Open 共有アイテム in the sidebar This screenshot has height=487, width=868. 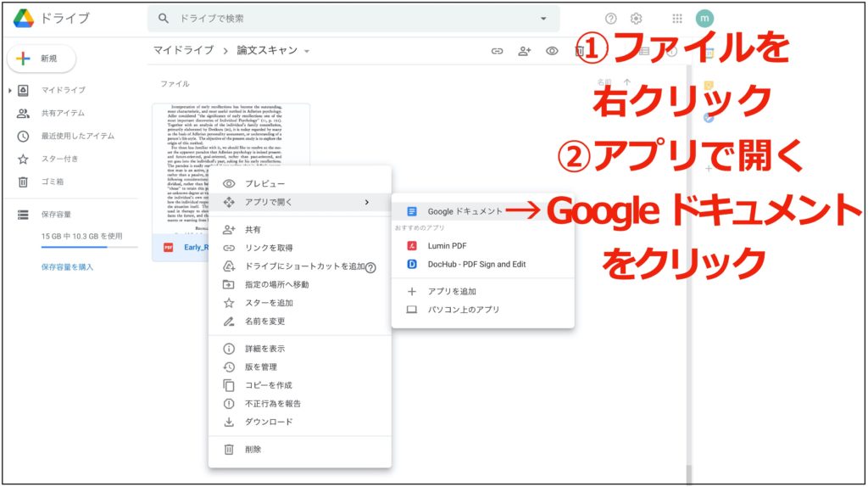[x=63, y=113]
